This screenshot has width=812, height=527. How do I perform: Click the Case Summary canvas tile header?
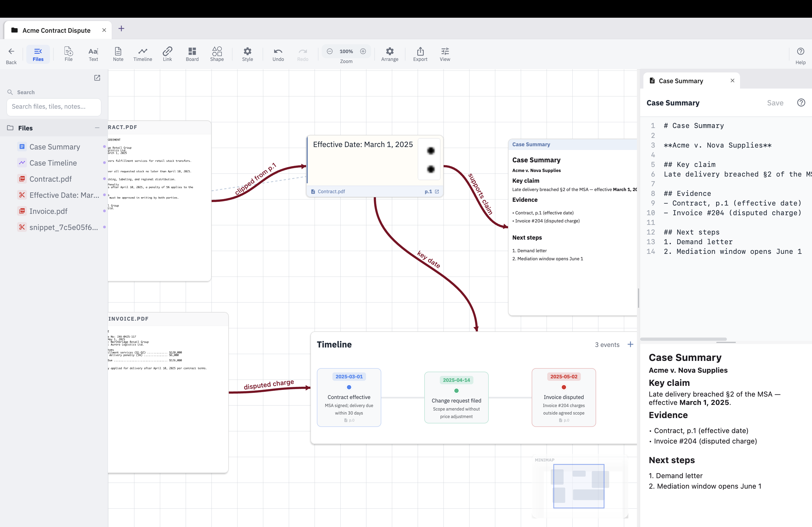pyautogui.click(x=572, y=145)
